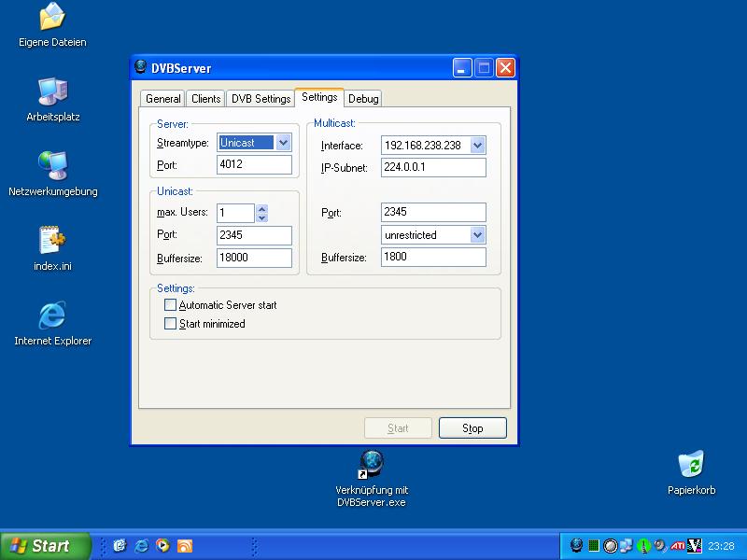Open the Papierkorb recycle bin
This screenshot has height=560, width=747.
691,464
